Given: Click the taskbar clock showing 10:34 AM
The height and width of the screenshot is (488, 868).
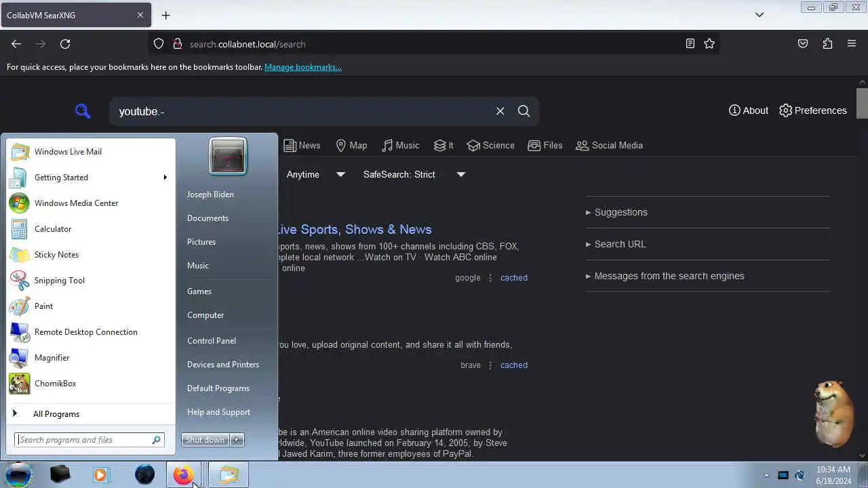Looking at the screenshot, I should tap(833, 475).
